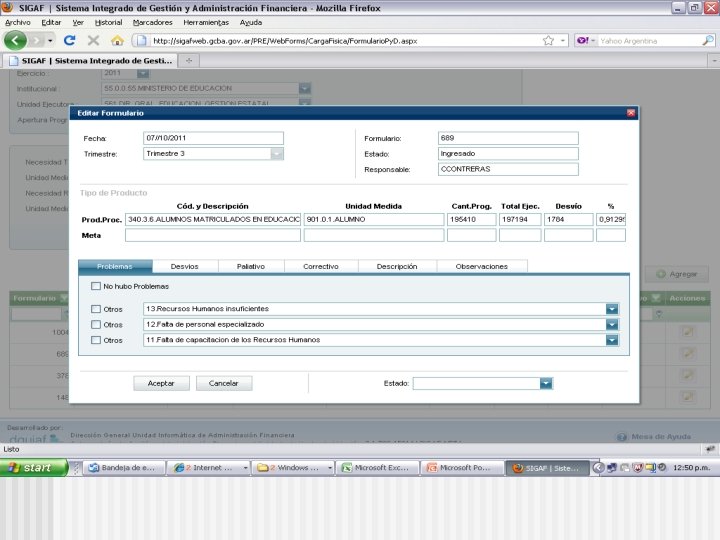Viewport: 720px width, 540px height.
Task: Click the Aceptar button
Action: pos(161,383)
